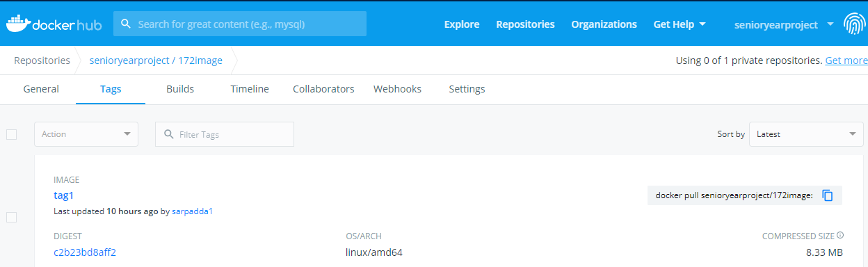The width and height of the screenshot is (868, 267).
Task: Open the senioryearproject account menu
Action: click(x=784, y=24)
